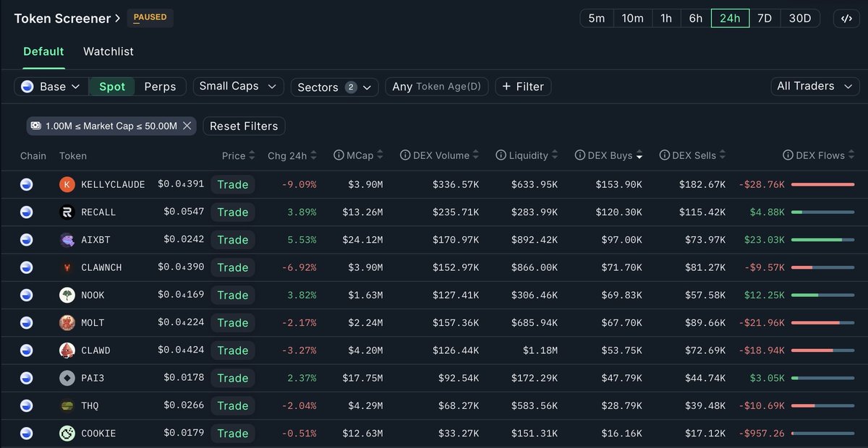Click CLAWD liquidity value $1.18M
This screenshot has height=448, width=868.
540,350
